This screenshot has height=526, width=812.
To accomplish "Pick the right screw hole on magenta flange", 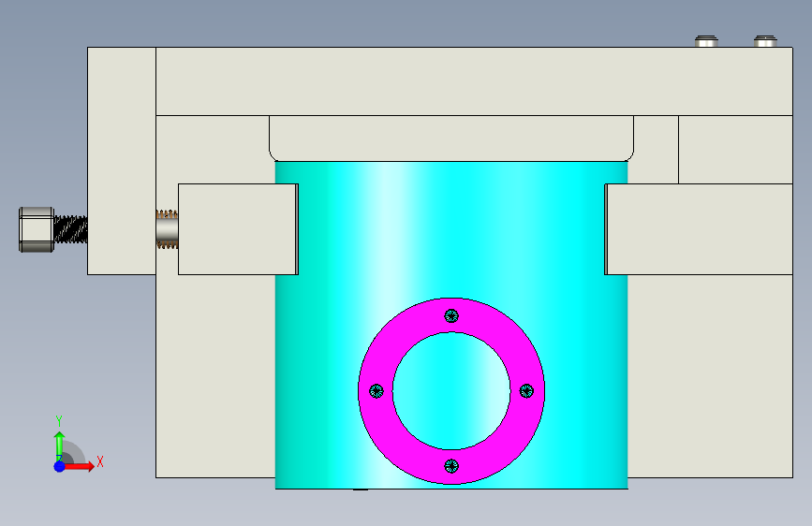I will 526,391.
